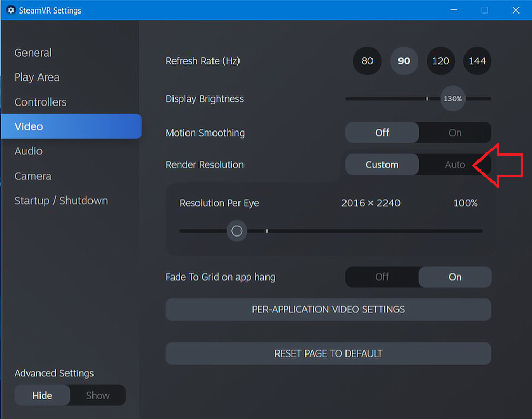Select Startup / Shutdown settings
Image resolution: width=532 pixels, height=419 pixels.
tap(61, 200)
